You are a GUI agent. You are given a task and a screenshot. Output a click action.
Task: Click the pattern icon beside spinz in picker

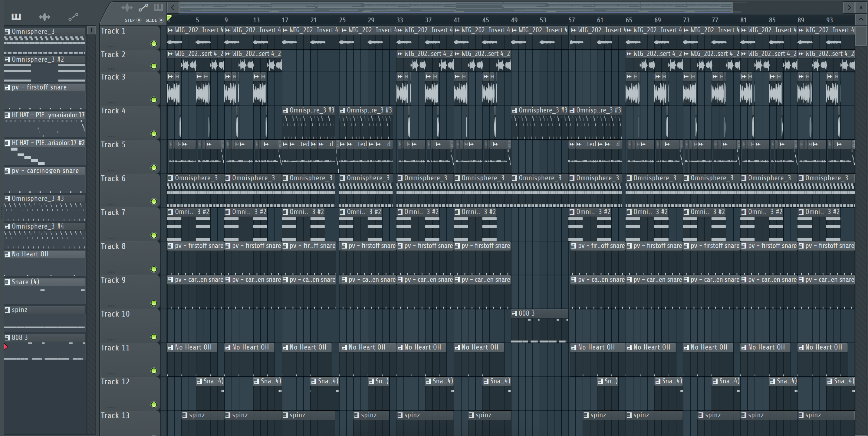7,310
